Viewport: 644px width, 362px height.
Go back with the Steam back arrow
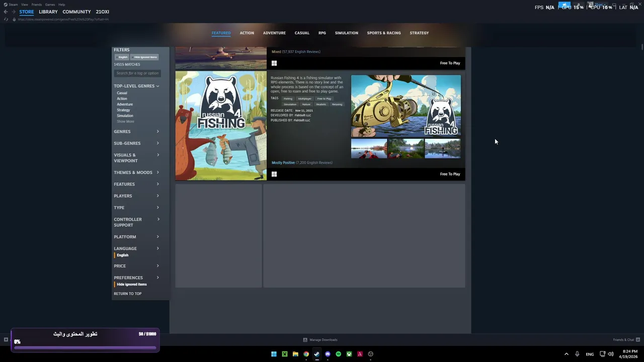[6, 12]
